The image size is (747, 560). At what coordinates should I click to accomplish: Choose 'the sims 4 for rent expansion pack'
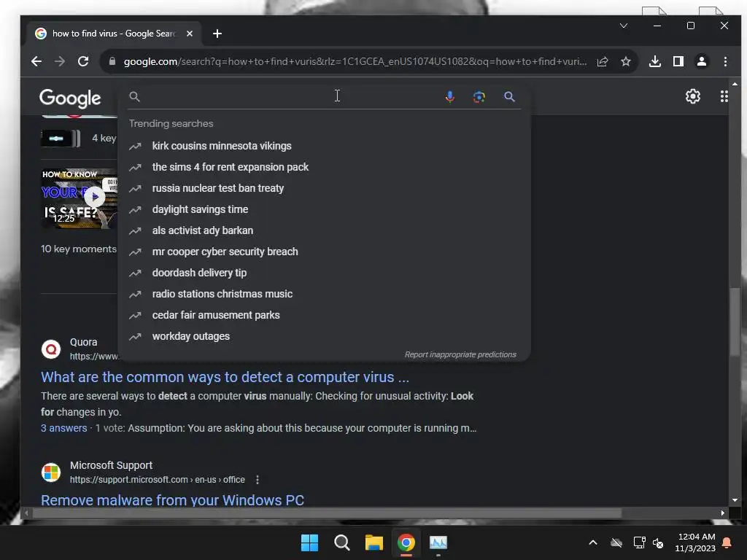[324, 167]
